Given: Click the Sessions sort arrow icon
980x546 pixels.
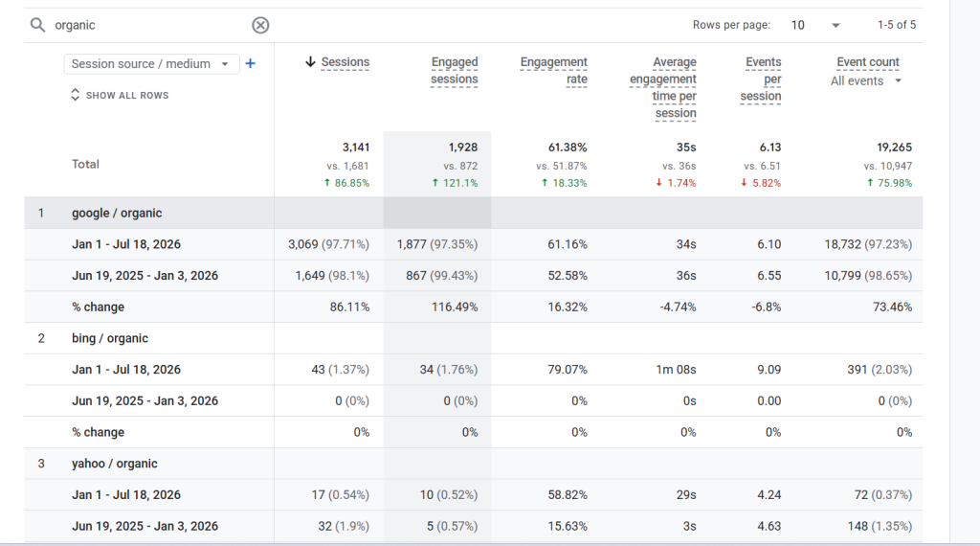Looking at the screenshot, I should click(310, 61).
